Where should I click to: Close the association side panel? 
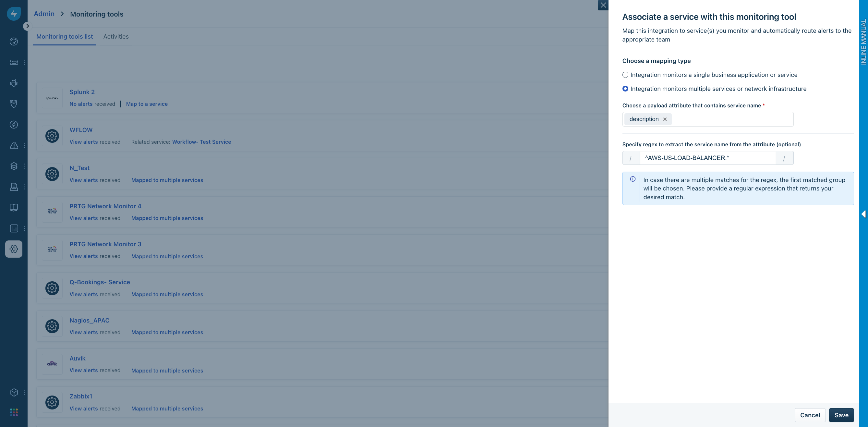(x=603, y=6)
